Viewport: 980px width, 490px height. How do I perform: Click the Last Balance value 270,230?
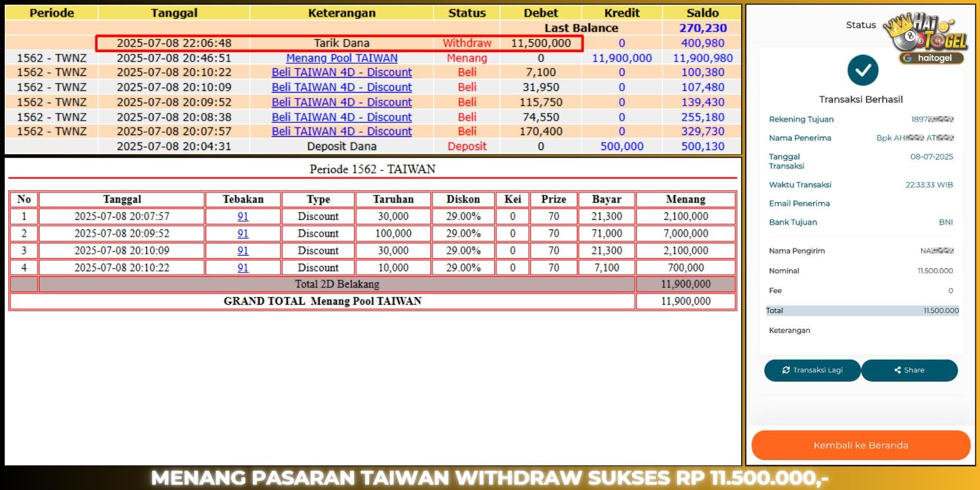703,28
